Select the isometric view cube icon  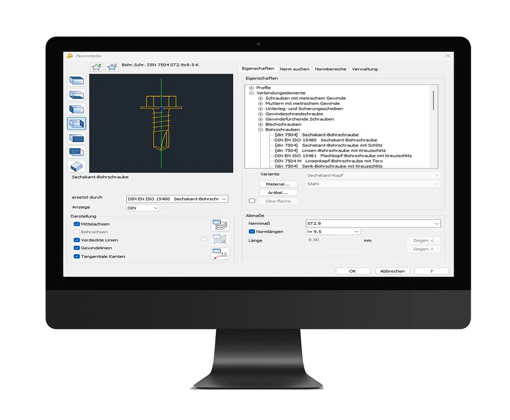[77, 166]
